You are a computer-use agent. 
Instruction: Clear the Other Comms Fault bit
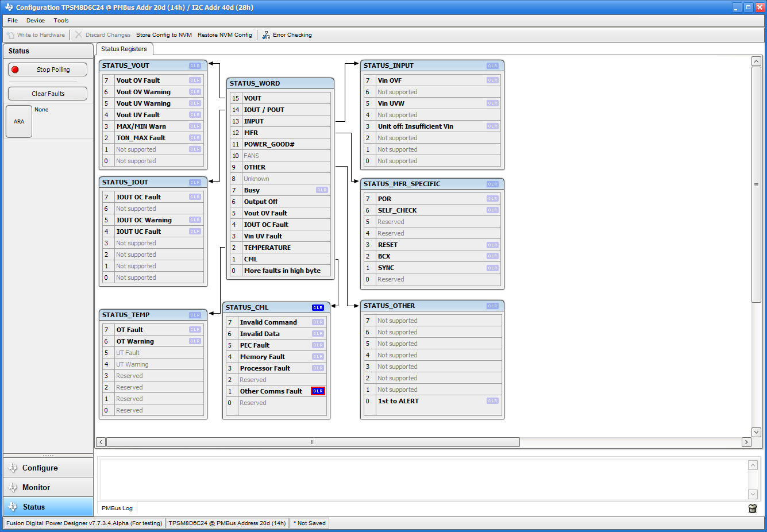click(318, 391)
